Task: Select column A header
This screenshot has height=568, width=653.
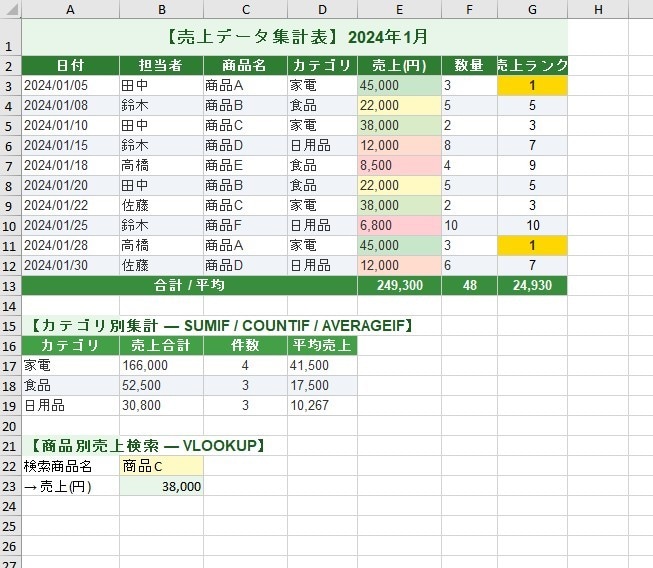Action: [x=70, y=9]
